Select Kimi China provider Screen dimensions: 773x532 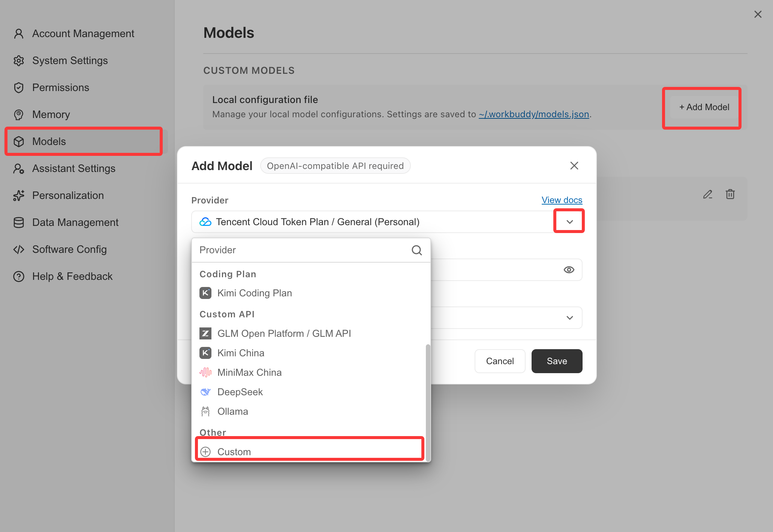[309, 353]
